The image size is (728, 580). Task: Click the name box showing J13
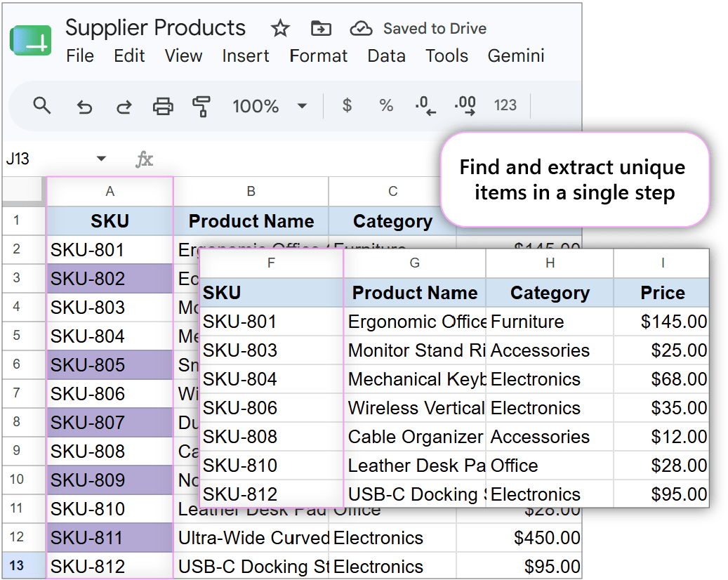pyautogui.click(x=18, y=159)
